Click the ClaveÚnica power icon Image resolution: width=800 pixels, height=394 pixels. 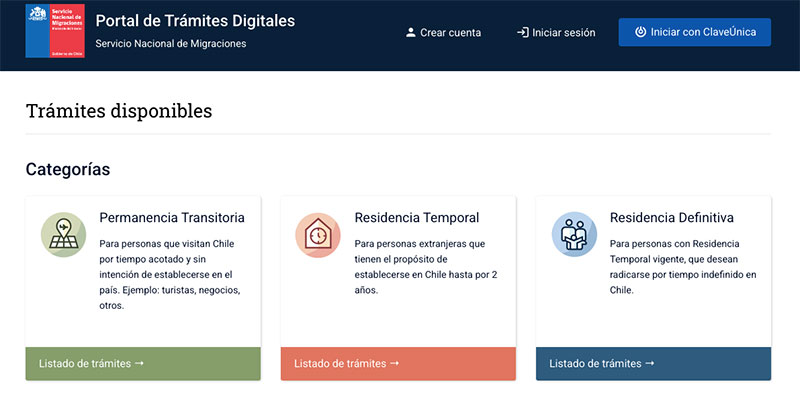640,32
